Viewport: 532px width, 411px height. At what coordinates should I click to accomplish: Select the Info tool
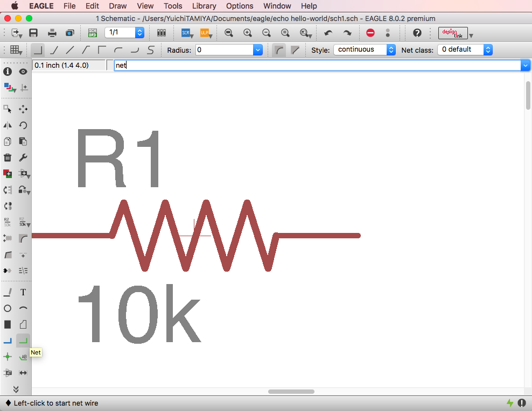click(8, 72)
